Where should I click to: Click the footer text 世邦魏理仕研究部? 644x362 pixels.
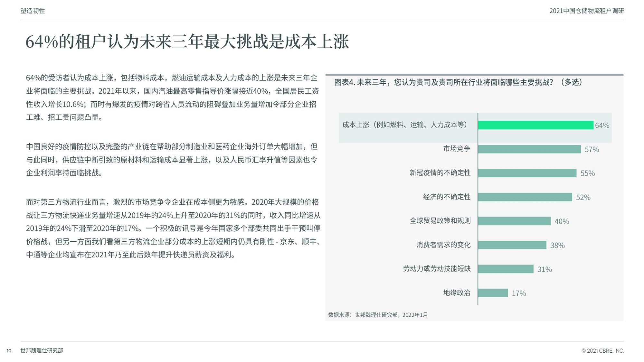click(x=42, y=350)
